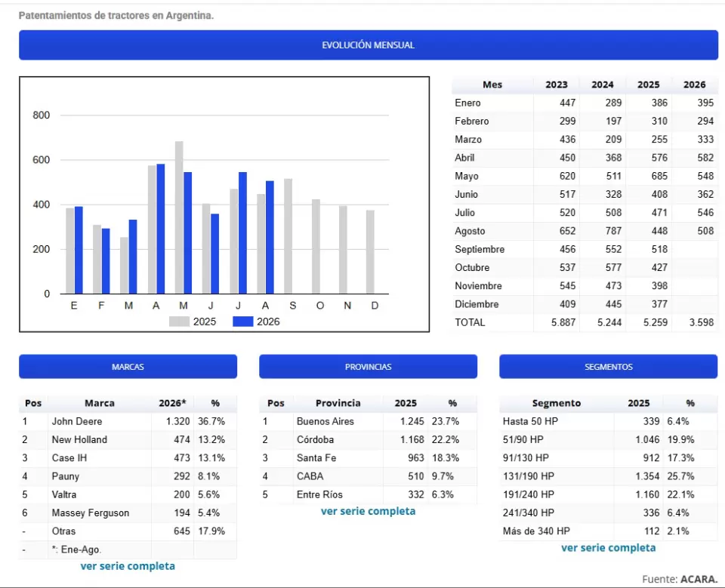Viewport: 725px width, 588px height.
Task: Open 'ver serie completa' under Marcas table
Action: (x=128, y=566)
